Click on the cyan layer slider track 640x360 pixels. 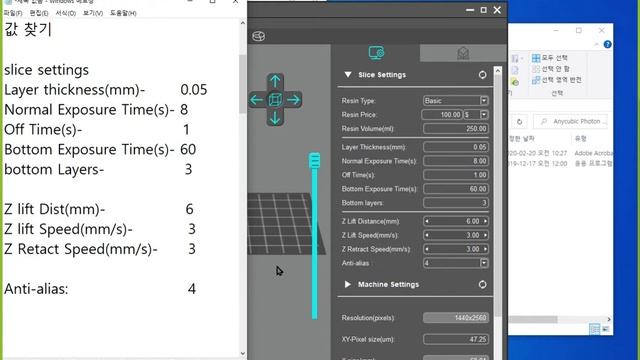[x=314, y=243]
